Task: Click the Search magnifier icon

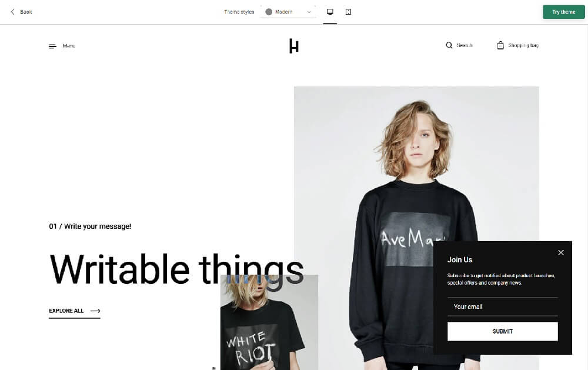Action: coord(449,45)
